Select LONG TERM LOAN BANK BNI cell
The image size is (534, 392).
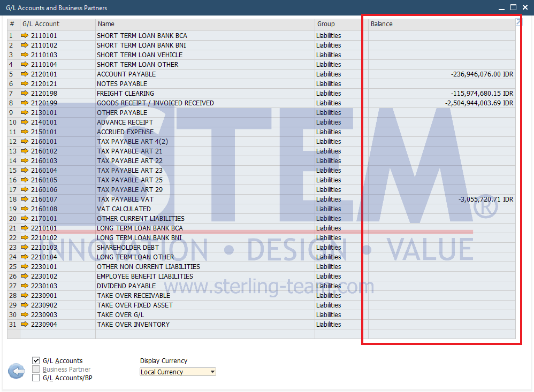(205, 237)
